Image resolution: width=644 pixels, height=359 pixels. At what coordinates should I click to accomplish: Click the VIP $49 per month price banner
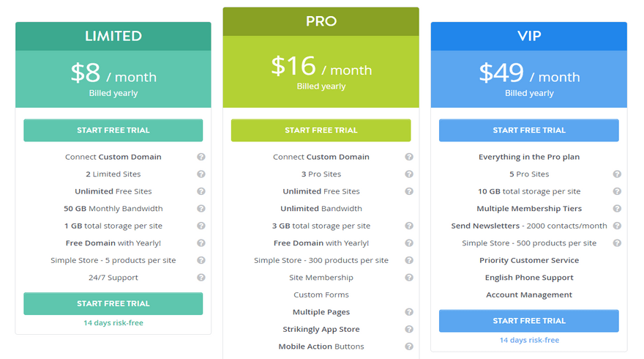[529, 79]
